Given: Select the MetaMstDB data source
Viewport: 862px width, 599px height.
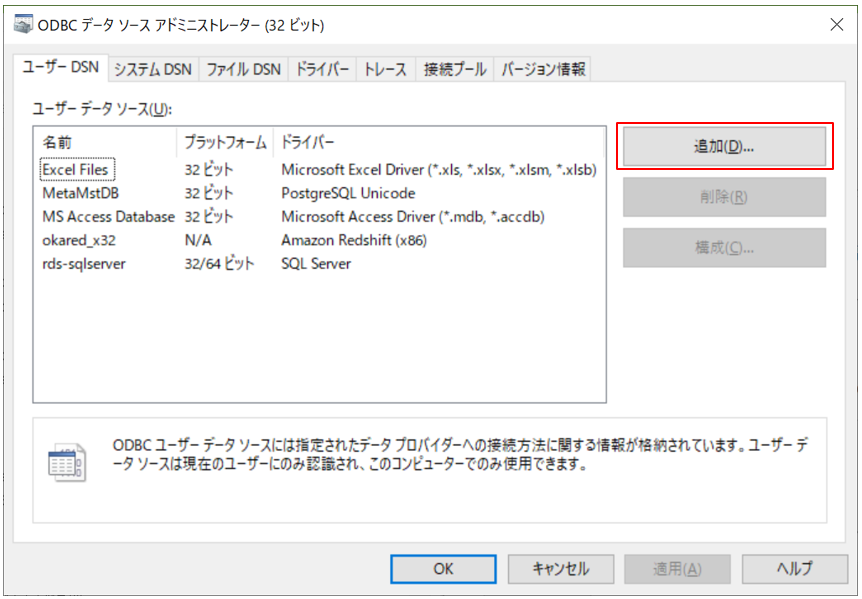Looking at the screenshot, I should [80, 193].
